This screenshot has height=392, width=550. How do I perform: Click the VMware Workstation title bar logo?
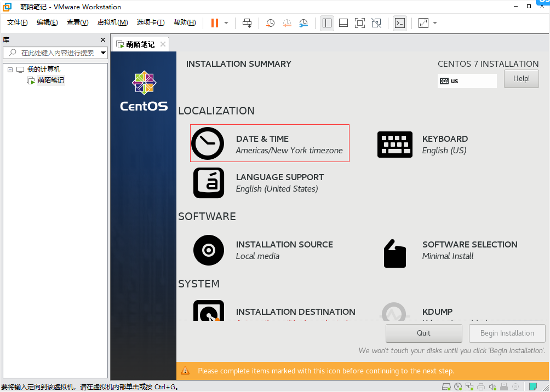pos(7,7)
